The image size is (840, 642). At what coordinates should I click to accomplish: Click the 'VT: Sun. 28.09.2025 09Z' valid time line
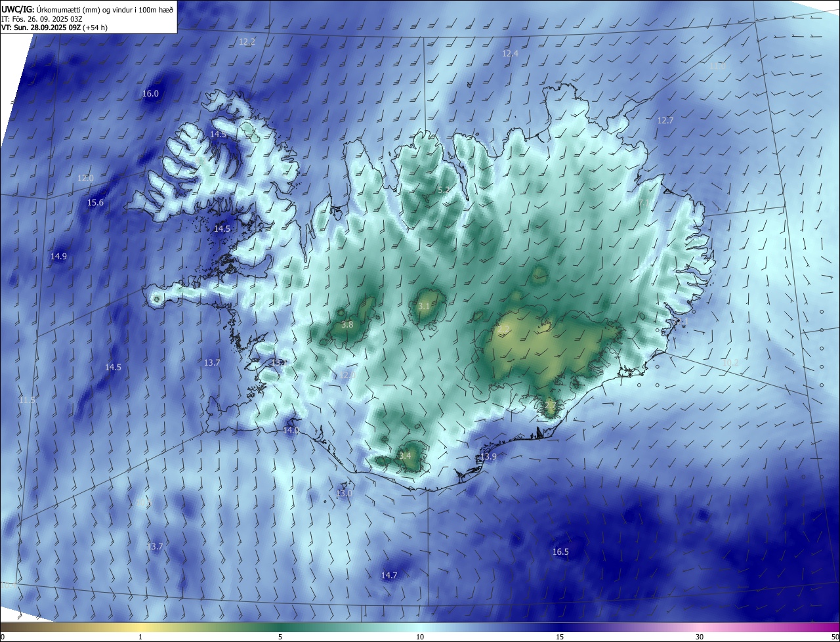point(54,28)
